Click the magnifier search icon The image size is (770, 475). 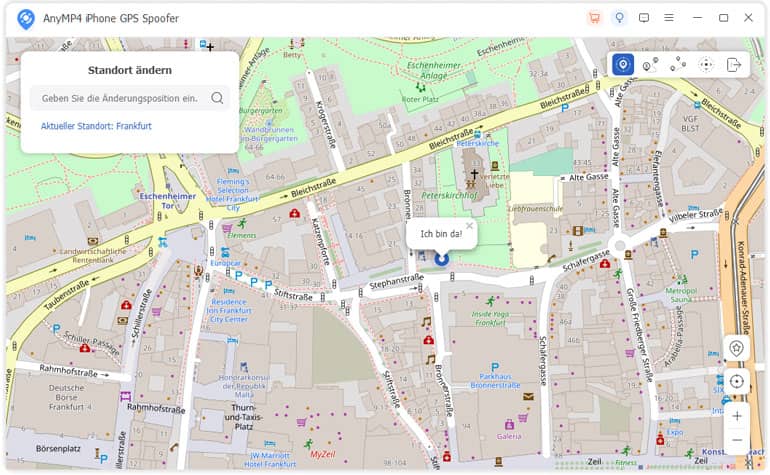click(217, 98)
